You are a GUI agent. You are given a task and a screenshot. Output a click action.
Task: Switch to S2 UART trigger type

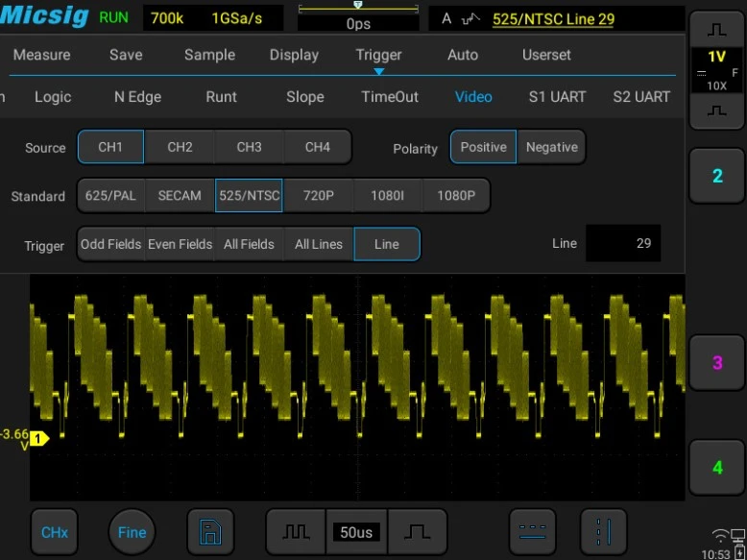[641, 97]
